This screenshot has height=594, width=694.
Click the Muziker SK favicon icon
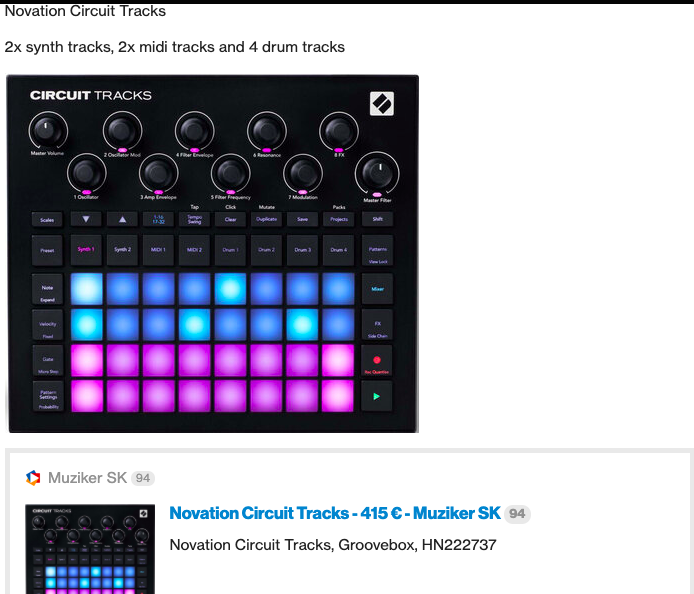[x=33, y=478]
